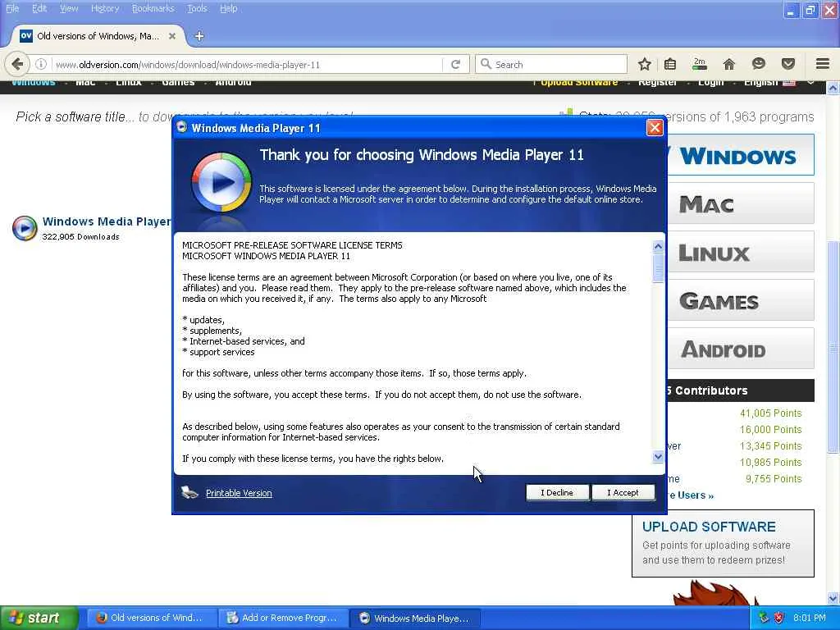Click the Firefox back arrow button
Image resolution: width=840 pixels, height=630 pixels.
point(17,64)
